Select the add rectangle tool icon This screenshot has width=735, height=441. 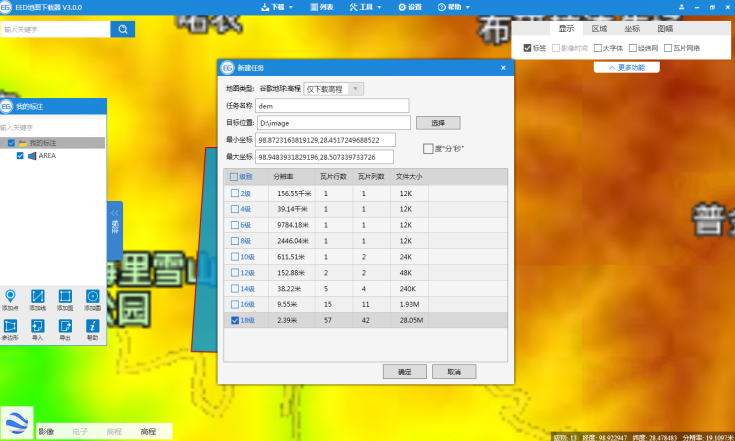tap(65, 298)
